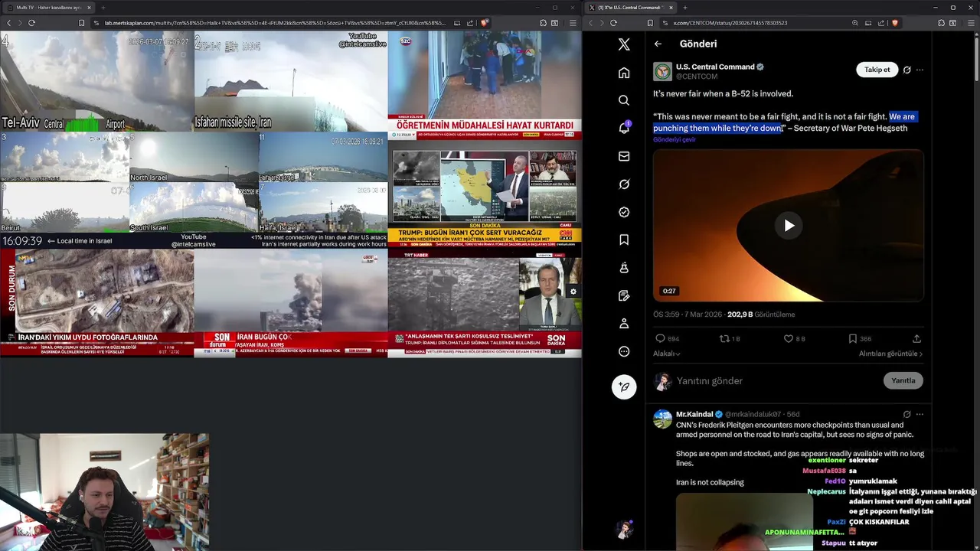
Task: Open Messages envelope in X sidebar
Action: click(624, 156)
